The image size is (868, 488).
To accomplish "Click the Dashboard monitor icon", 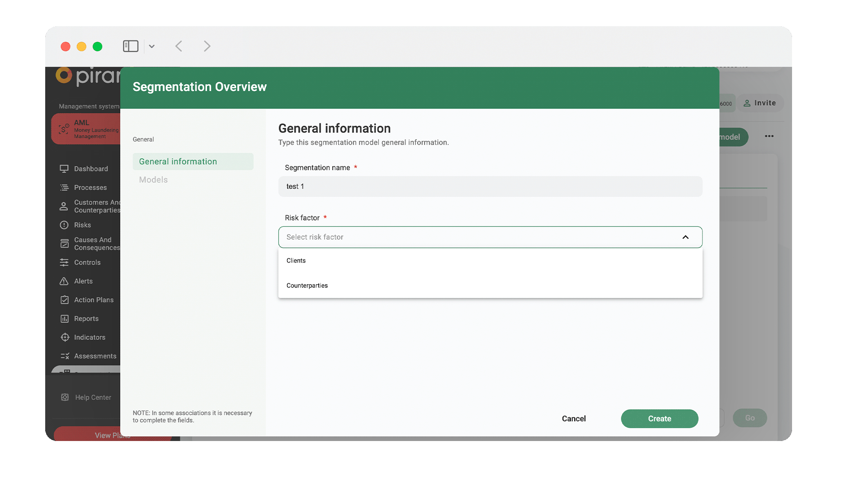I will coord(64,169).
